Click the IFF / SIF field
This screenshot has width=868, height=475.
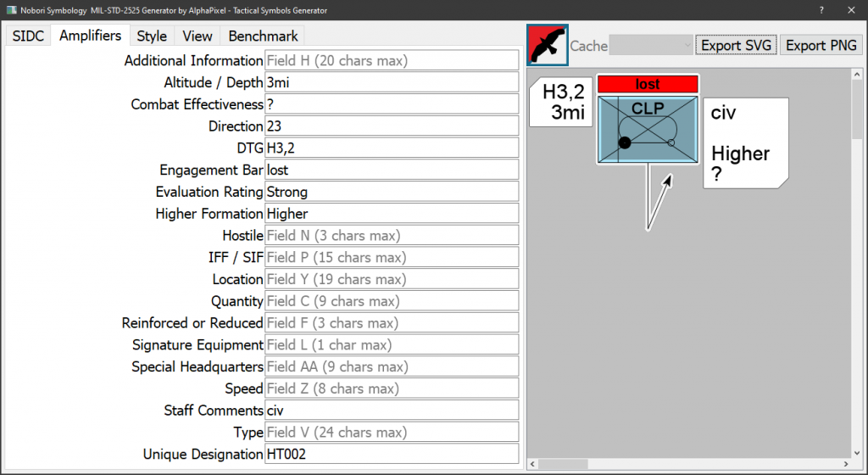tap(392, 257)
